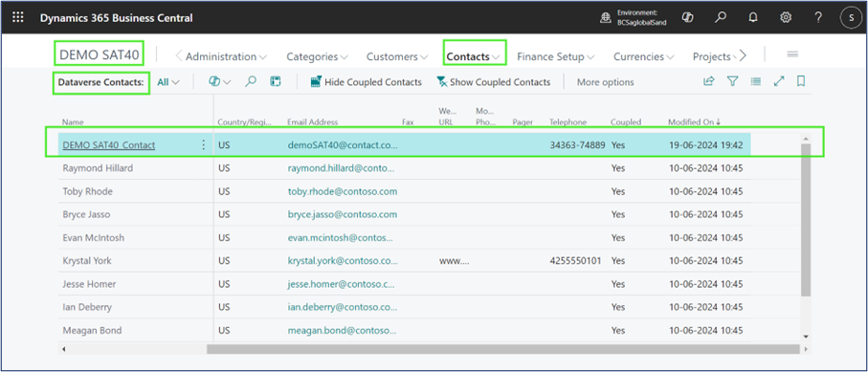Image resolution: width=868 pixels, height=372 pixels.
Task: Click telephone 4255550101
Action: pos(576,261)
